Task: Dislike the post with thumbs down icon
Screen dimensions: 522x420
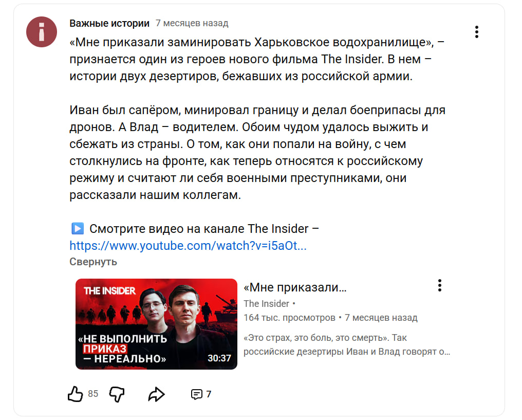Action: point(117,394)
